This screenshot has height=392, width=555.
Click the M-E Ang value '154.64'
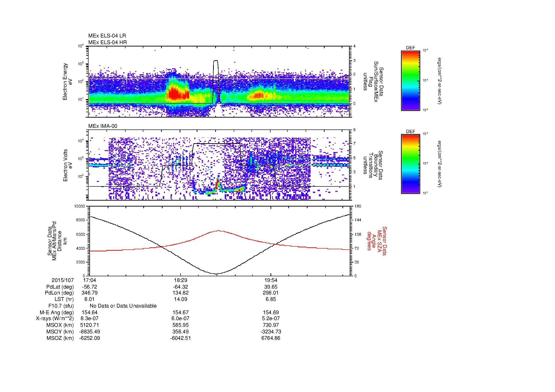89,313
